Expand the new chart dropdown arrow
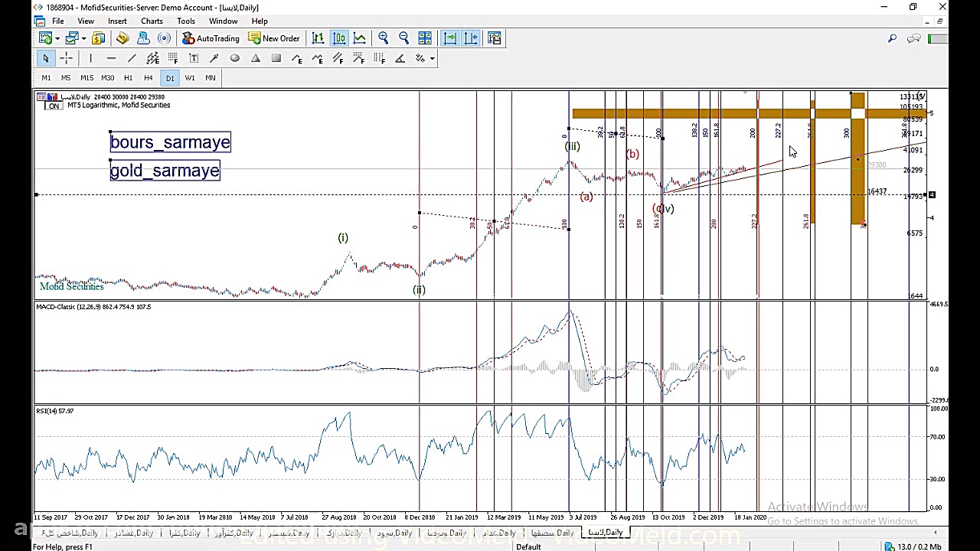 pos(57,38)
